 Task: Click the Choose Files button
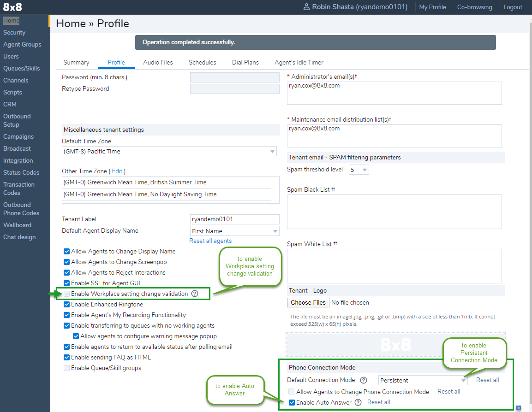[308, 303]
